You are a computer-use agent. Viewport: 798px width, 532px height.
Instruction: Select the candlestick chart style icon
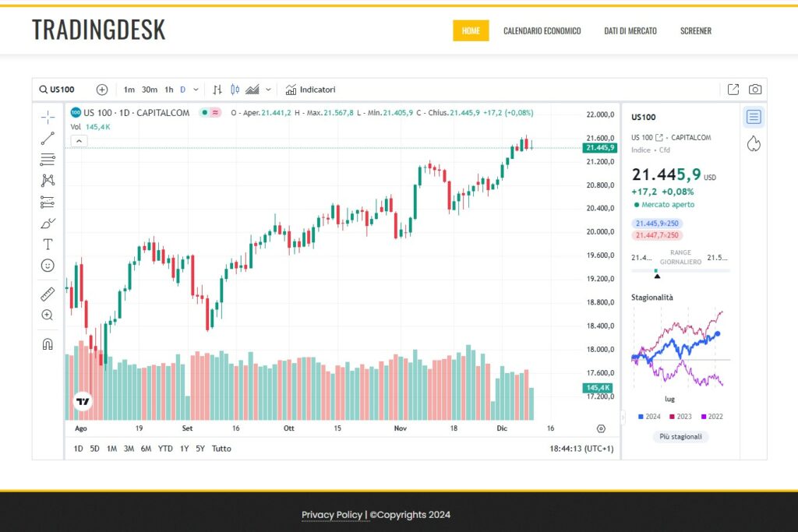235,90
